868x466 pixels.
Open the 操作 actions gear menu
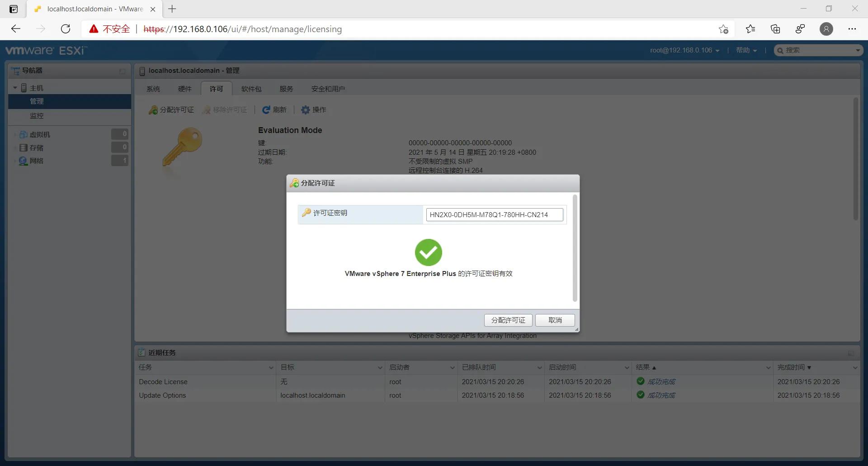[x=313, y=110]
